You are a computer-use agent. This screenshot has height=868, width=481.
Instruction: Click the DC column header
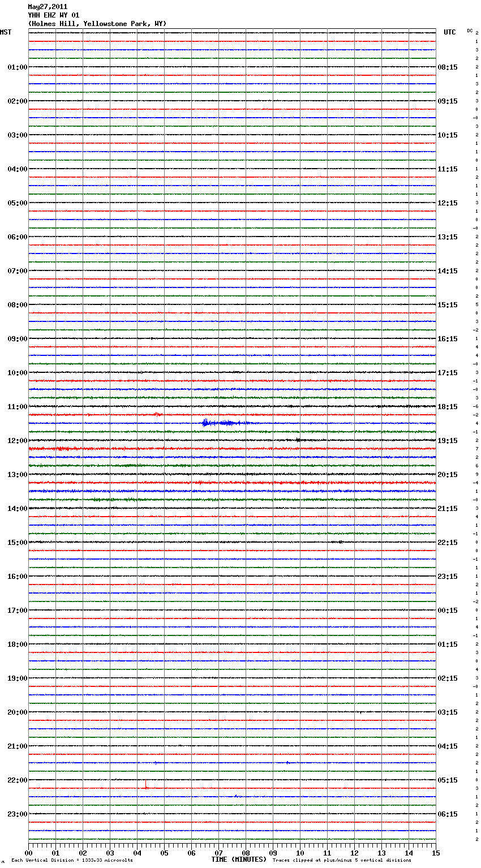click(470, 31)
